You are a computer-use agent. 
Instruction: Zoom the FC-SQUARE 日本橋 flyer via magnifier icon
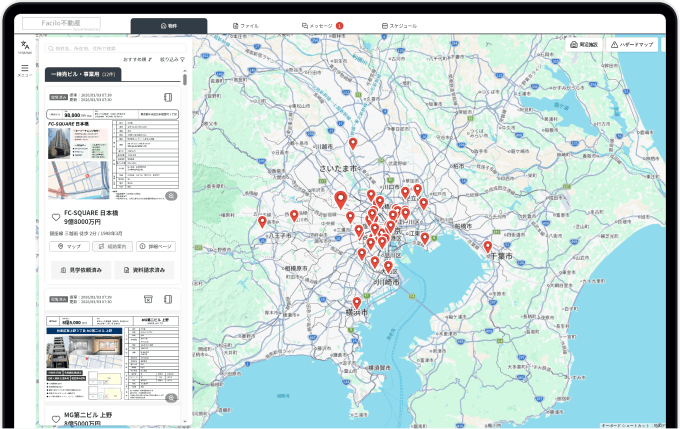click(x=171, y=196)
